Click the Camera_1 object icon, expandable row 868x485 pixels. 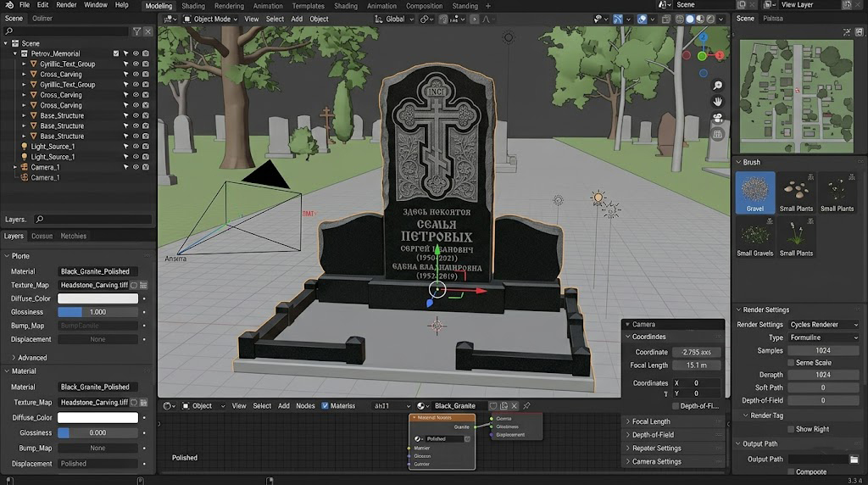click(25, 167)
